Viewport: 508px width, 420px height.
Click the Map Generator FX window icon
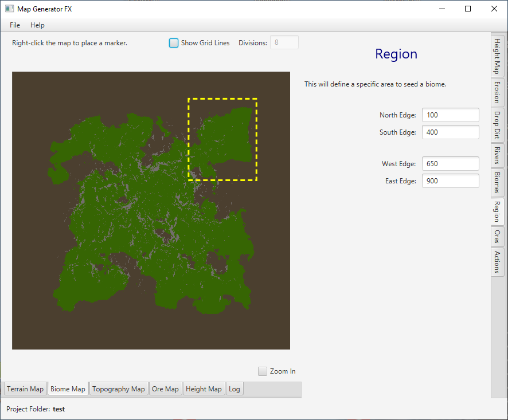pos(9,9)
